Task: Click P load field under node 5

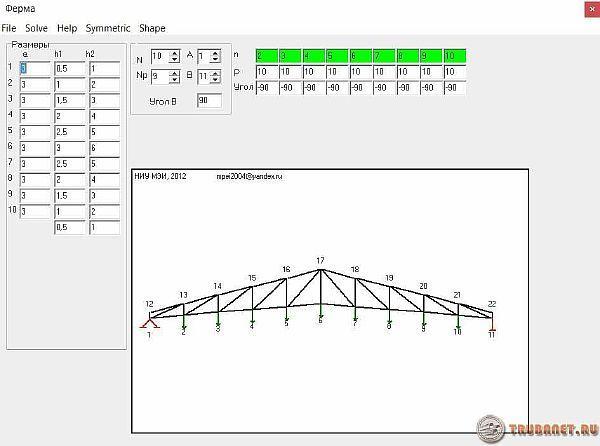Action: [x=337, y=72]
